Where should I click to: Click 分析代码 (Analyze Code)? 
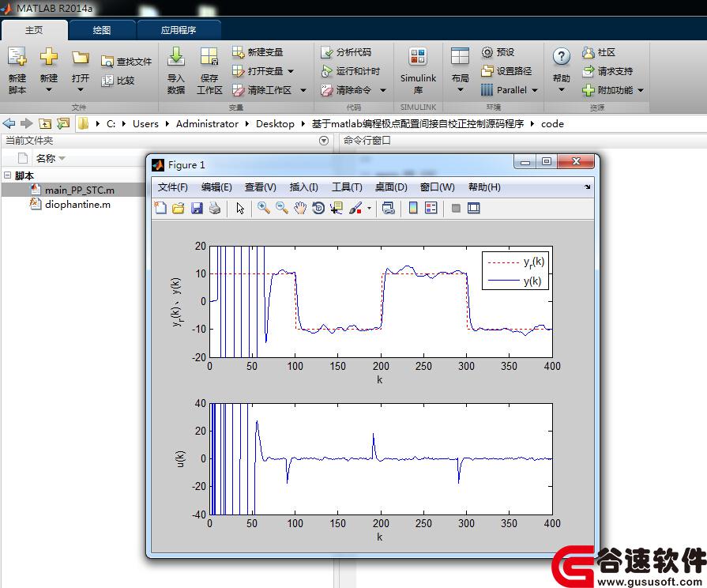tap(346, 52)
